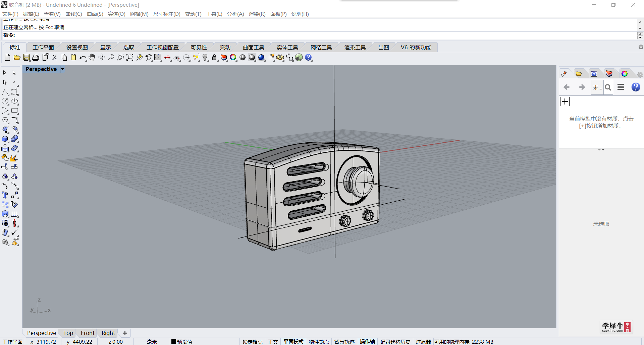Toggle 正交 ortho mode
644x345 pixels.
click(x=273, y=342)
